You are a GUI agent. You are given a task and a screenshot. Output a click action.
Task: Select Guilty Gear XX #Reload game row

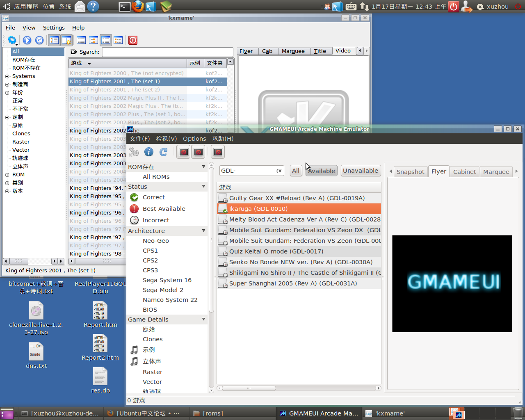pos(299,198)
